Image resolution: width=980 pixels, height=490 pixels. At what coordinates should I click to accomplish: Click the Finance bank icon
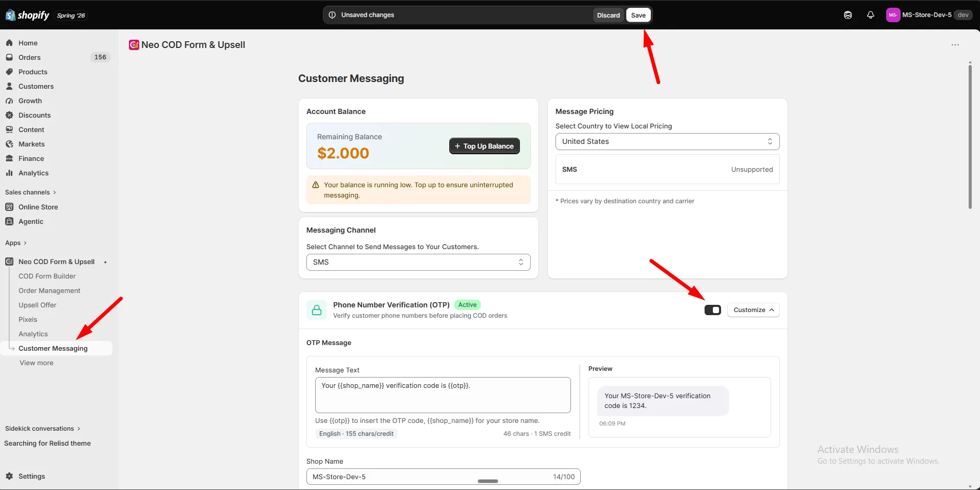9,158
